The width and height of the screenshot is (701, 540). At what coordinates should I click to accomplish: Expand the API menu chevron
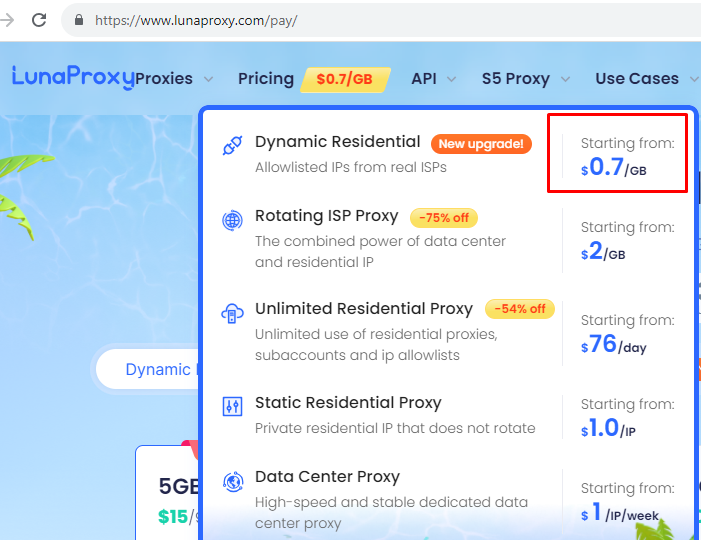452,79
